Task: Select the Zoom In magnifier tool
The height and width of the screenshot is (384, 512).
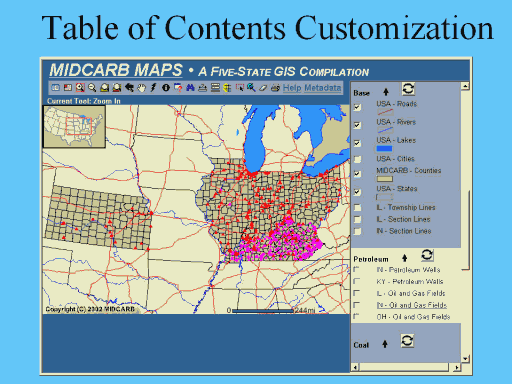Action: pyautogui.click(x=80, y=88)
